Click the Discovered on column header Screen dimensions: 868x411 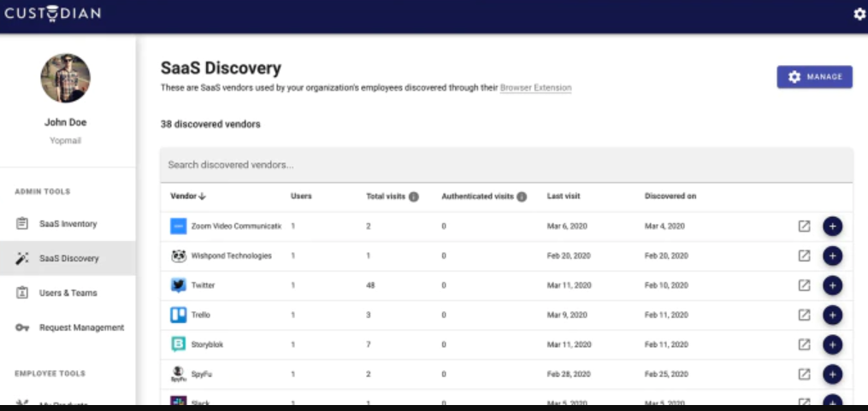(670, 197)
